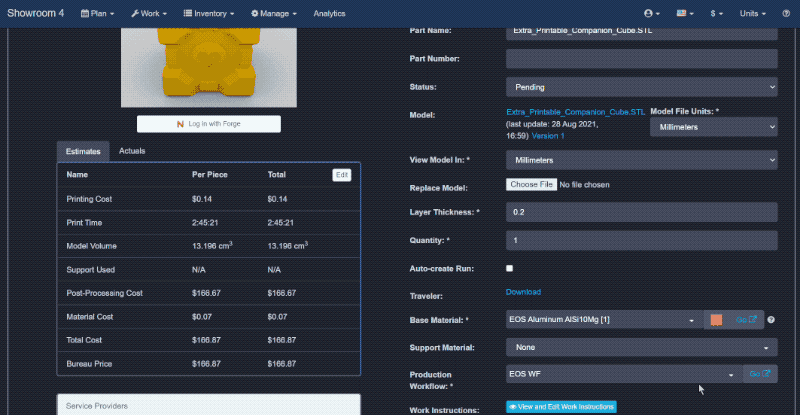Click the Support Used row label
The height and width of the screenshot is (415, 800).
90,270
